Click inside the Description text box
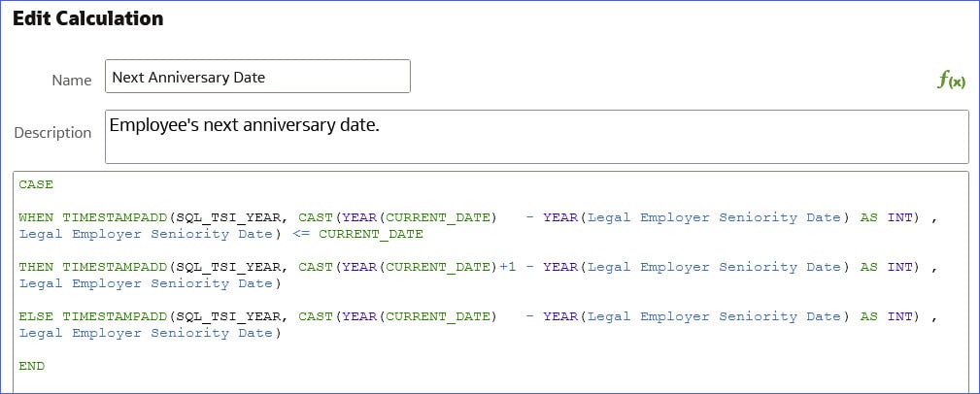Screen dimensions: 980x394 point(537,137)
